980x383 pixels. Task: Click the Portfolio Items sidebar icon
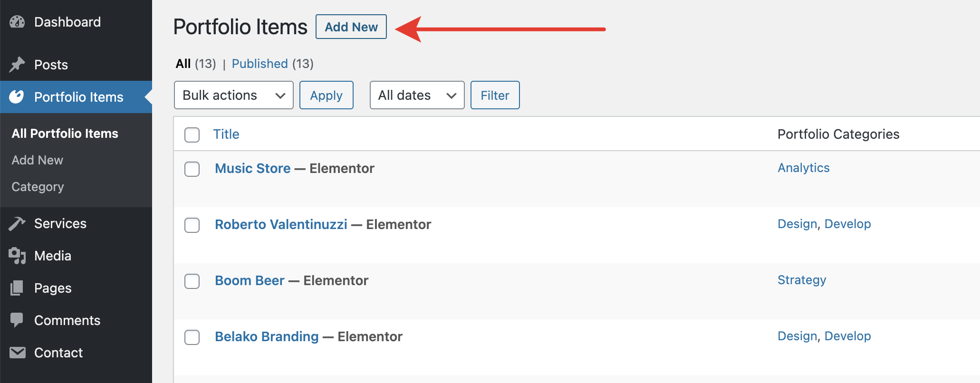coord(17,97)
